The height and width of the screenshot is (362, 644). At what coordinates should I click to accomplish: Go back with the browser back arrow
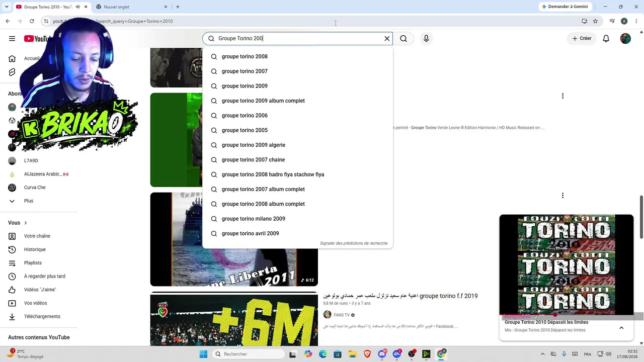click(x=8, y=21)
